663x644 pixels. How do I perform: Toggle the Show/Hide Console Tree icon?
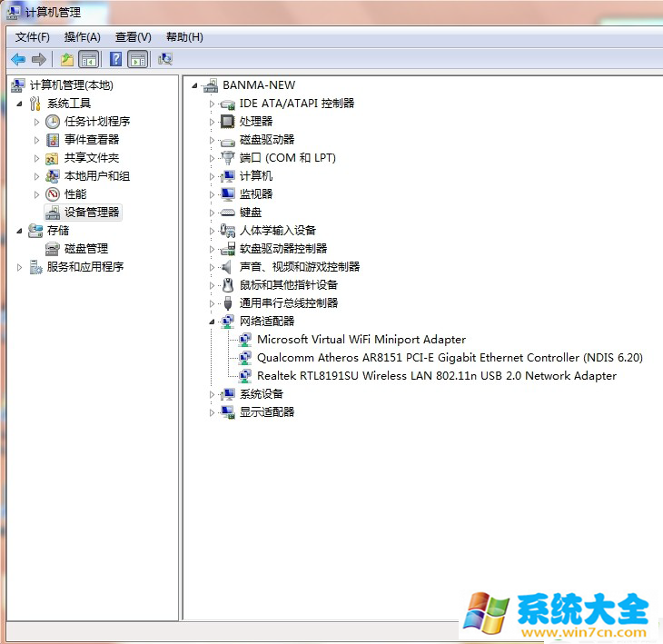[x=89, y=60]
